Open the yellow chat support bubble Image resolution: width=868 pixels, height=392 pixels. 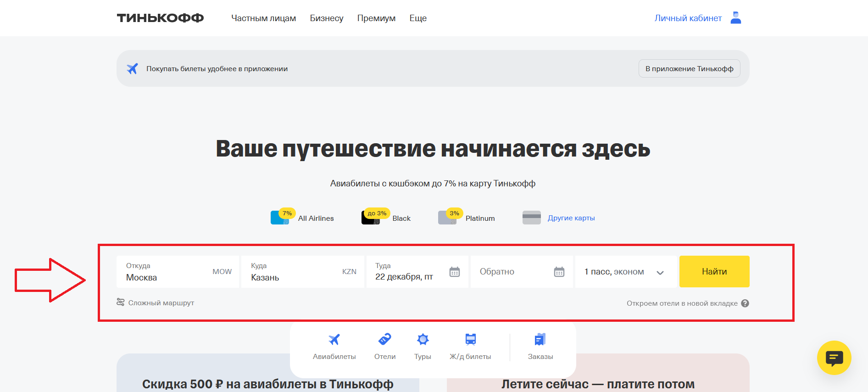pos(834,358)
